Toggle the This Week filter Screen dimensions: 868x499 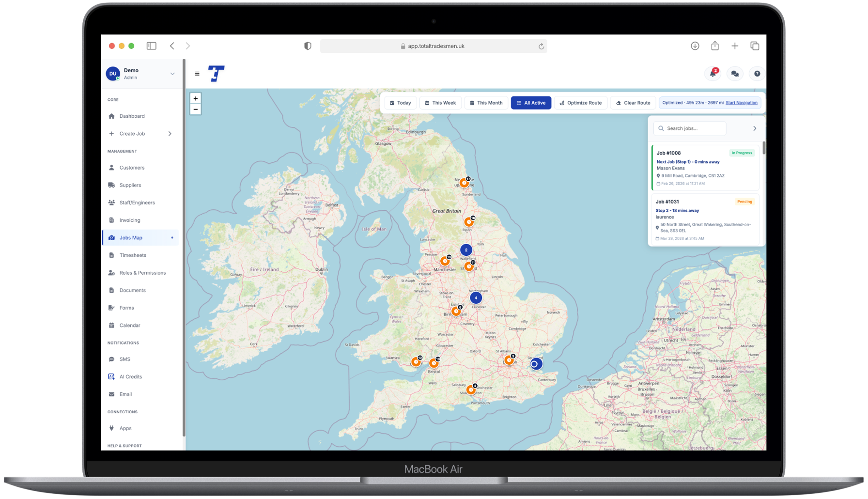coord(440,103)
